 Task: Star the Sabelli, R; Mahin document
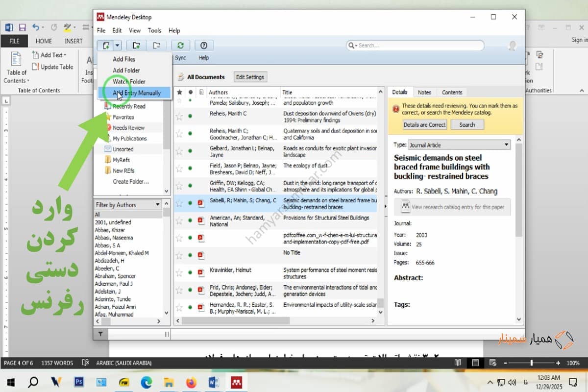coord(179,203)
